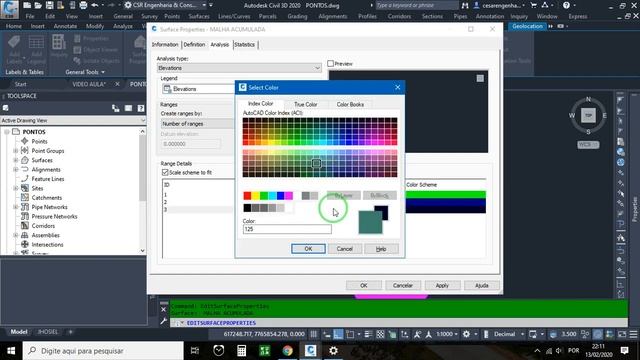Viewport: 640px width, 360px height.
Task: Open Chrome from the taskbar
Action: coord(287,351)
